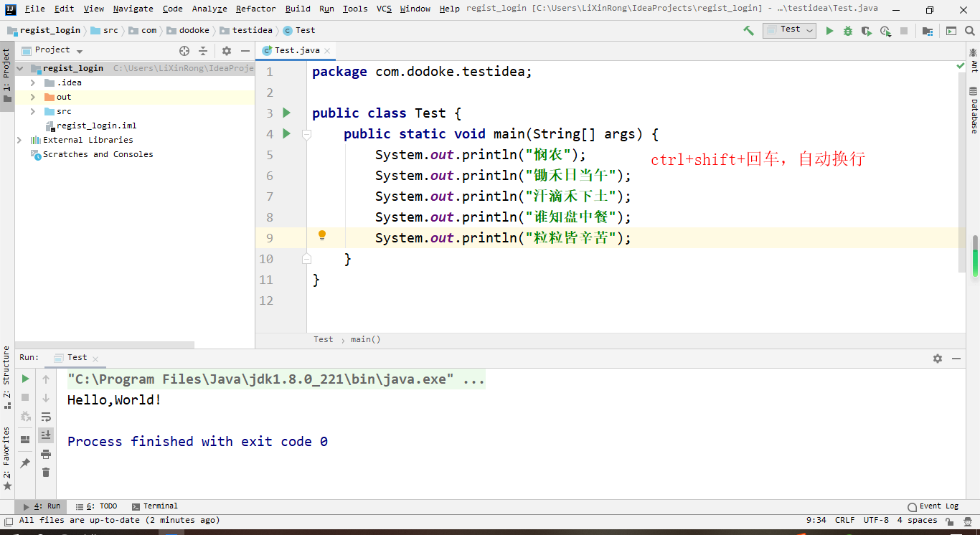Toggle scroll to end in console output
This screenshot has width=980, height=535.
coord(46,434)
